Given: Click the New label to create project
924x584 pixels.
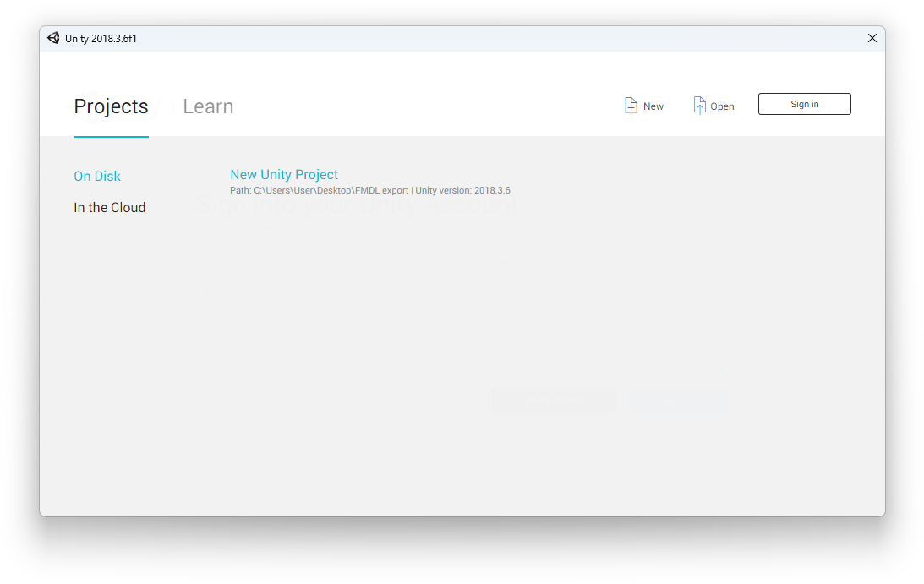Looking at the screenshot, I should point(653,106).
